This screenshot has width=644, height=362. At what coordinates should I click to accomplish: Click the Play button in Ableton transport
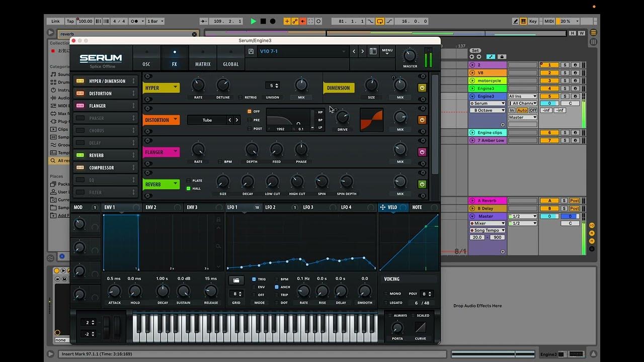pyautogui.click(x=253, y=21)
